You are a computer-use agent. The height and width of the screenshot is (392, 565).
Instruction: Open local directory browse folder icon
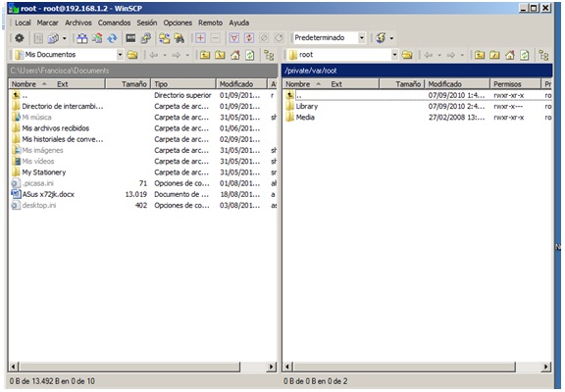point(132,55)
